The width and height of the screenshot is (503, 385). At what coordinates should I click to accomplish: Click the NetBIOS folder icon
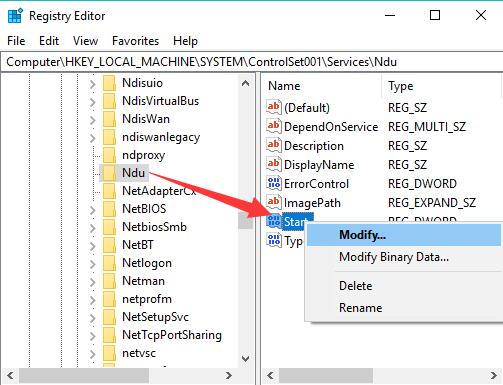(109, 209)
